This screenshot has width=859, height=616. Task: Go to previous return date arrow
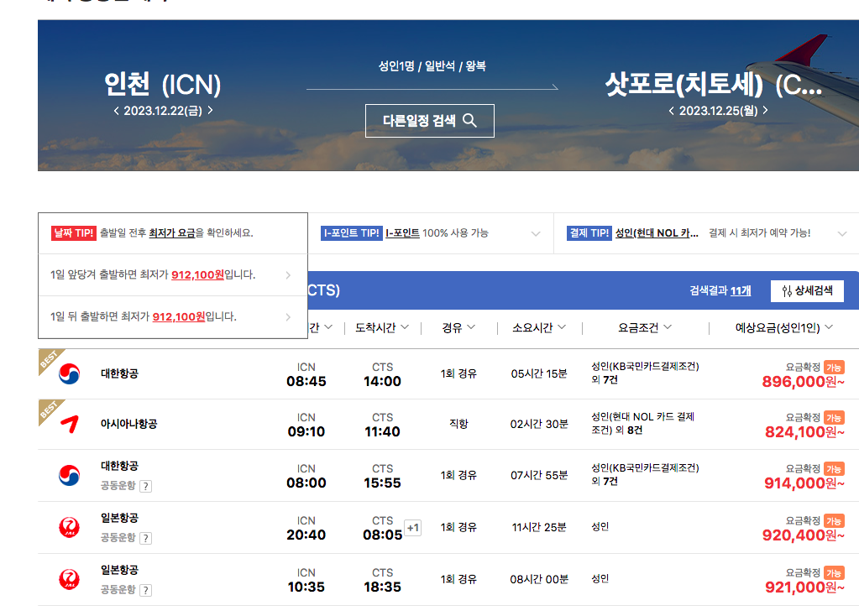[672, 111]
